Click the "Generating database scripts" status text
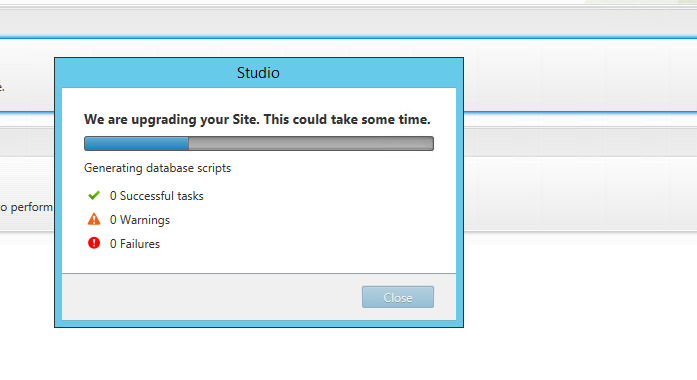The width and height of the screenshot is (697, 380). 157,168
